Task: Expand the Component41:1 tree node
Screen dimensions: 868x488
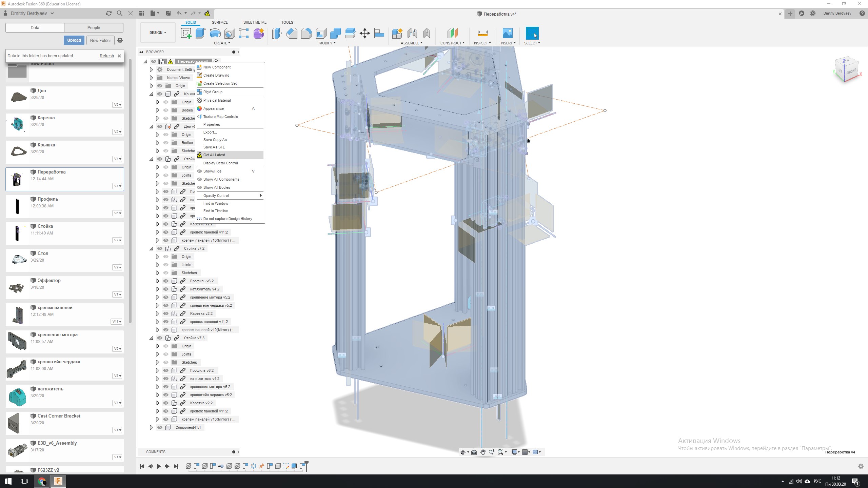Action: click(x=151, y=427)
